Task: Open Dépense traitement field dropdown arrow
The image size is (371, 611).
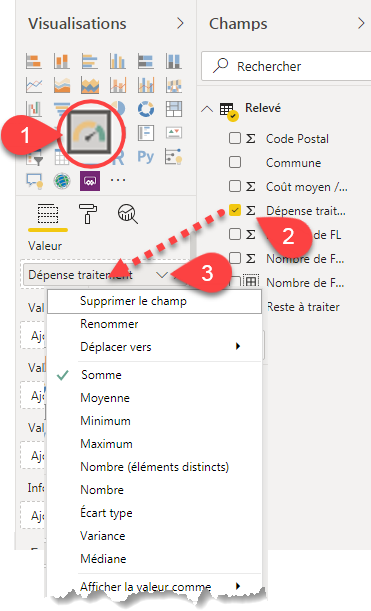Action: 162,275
